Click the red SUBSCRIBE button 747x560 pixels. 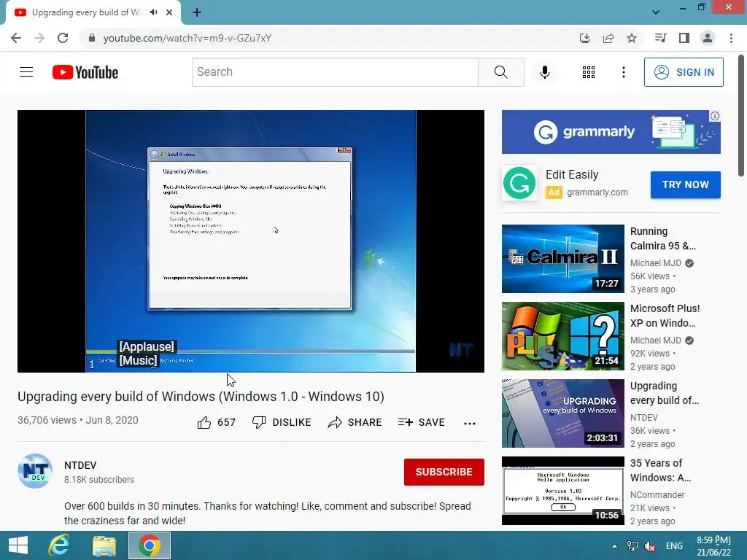click(444, 472)
